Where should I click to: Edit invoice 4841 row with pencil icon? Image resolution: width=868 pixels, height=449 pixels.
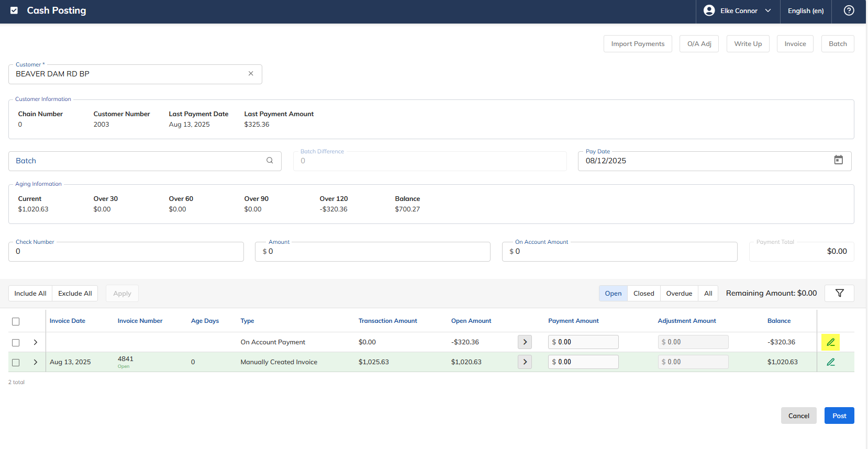click(x=830, y=362)
